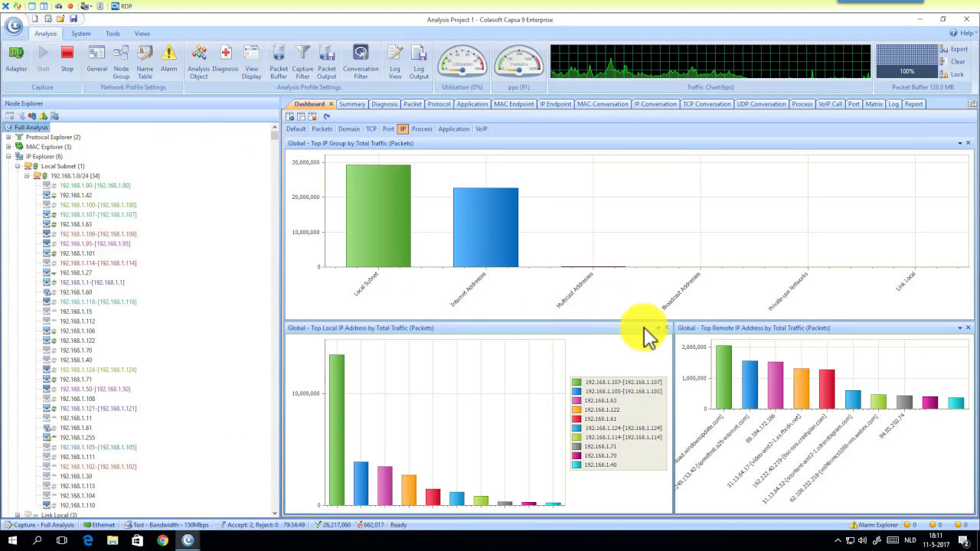
Task: Open Edge browser from the taskbar
Action: click(87, 540)
